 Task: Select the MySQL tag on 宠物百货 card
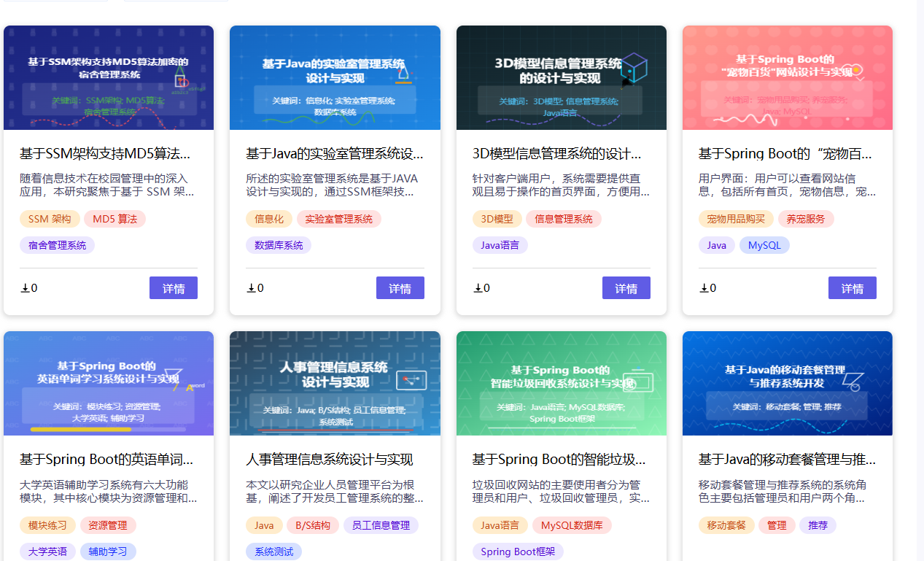[764, 245]
